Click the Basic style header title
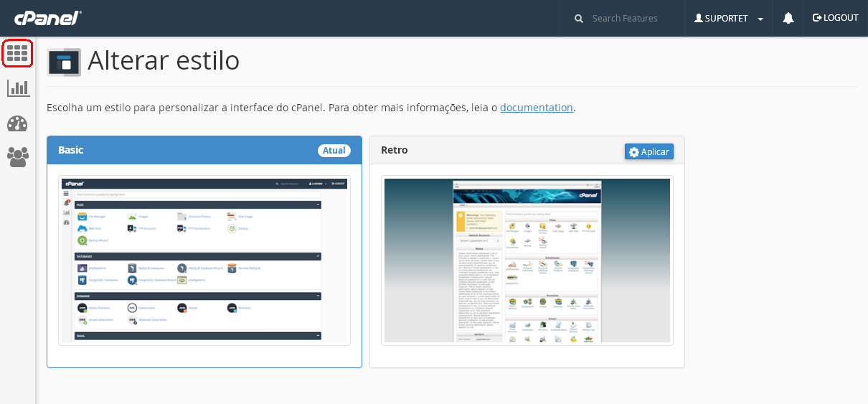 71,150
